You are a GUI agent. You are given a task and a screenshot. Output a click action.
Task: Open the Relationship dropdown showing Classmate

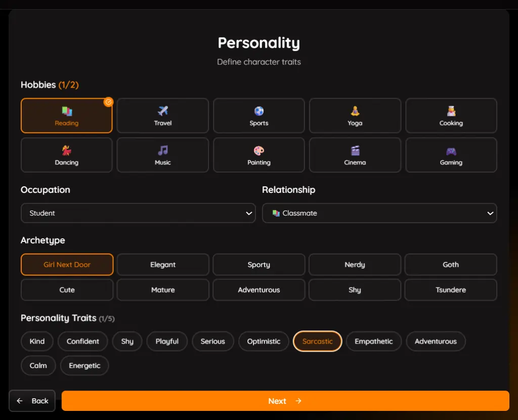(379, 213)
